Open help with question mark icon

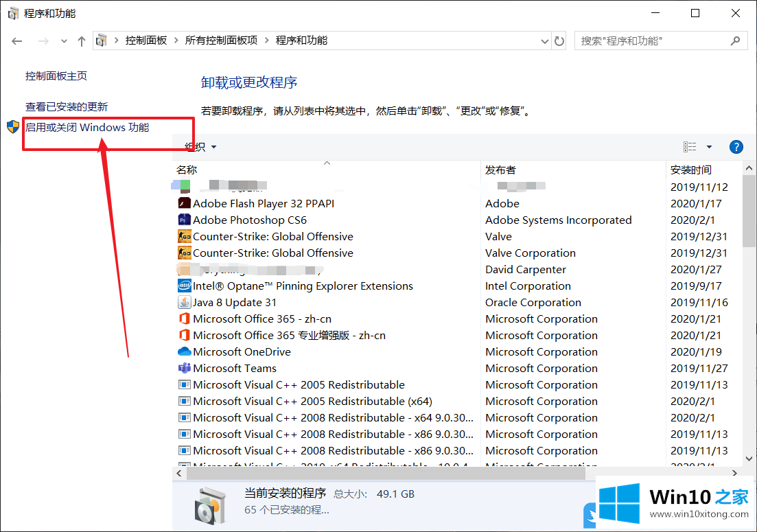[736, 147]
